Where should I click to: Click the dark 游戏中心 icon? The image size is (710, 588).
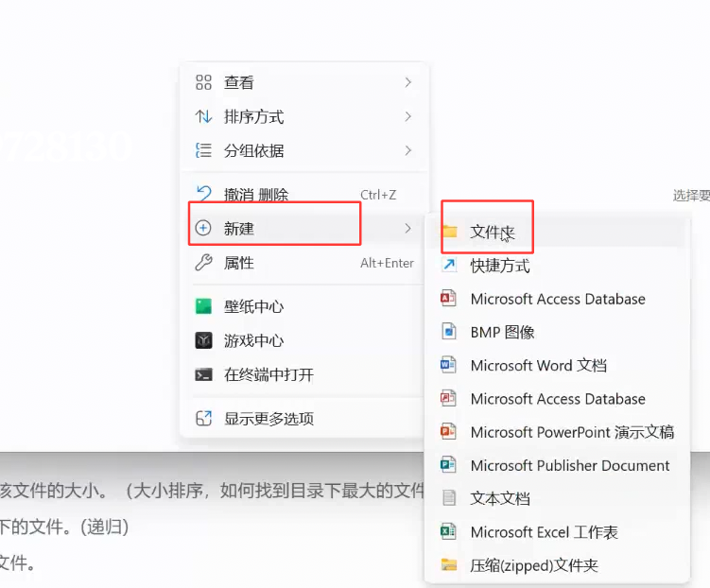click(x=204, y=340)
